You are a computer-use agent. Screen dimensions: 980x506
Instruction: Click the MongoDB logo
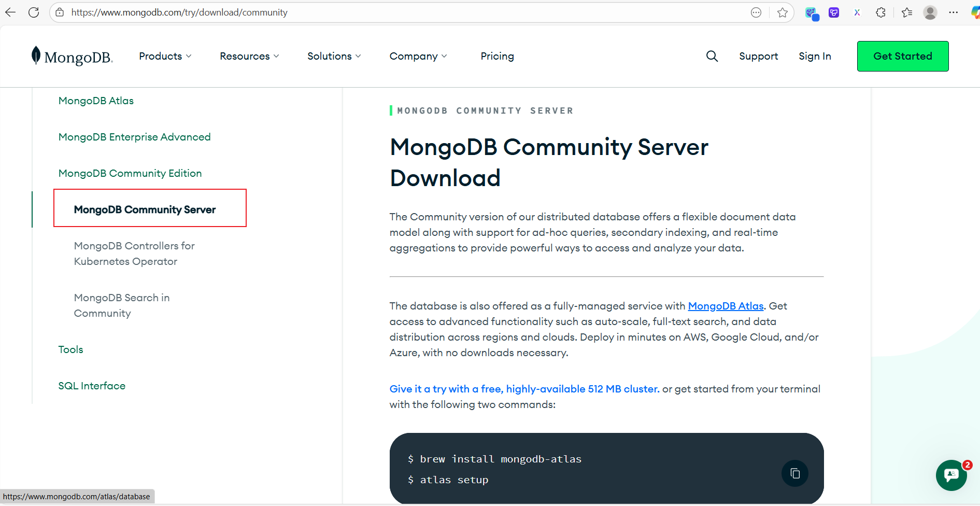click(72, 56)
